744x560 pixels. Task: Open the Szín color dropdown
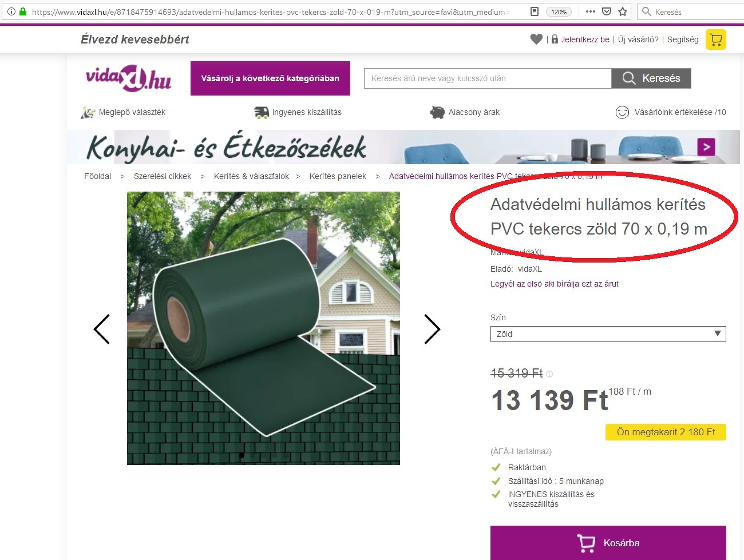click(x=608, y=334)
